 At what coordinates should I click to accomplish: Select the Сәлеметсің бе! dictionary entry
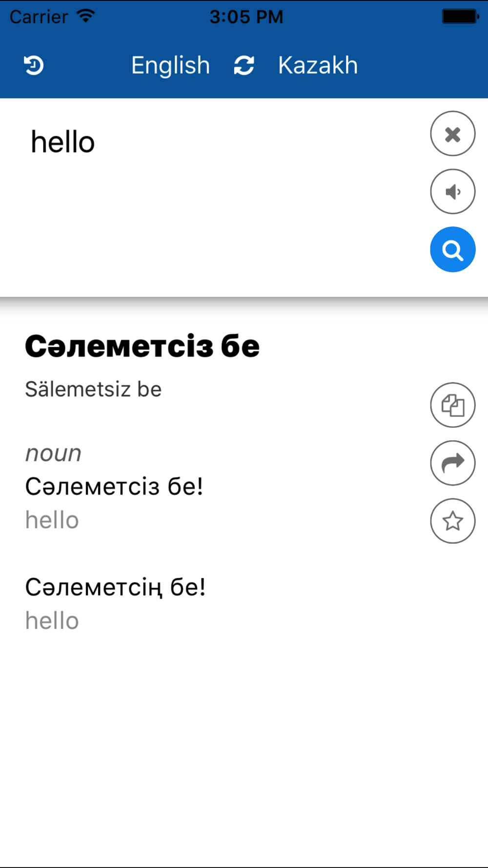116,587
